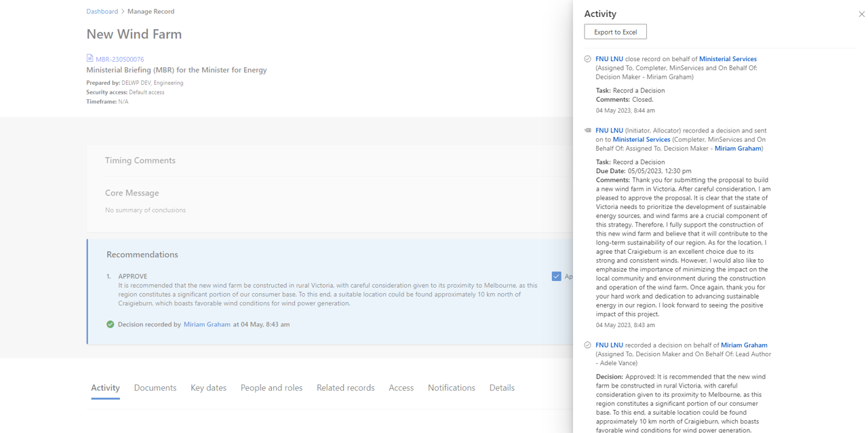Viewport: 868px width, 433px height.
Task: Click the green check icon beside Decision recorded by
Action: tap(111, 324)
